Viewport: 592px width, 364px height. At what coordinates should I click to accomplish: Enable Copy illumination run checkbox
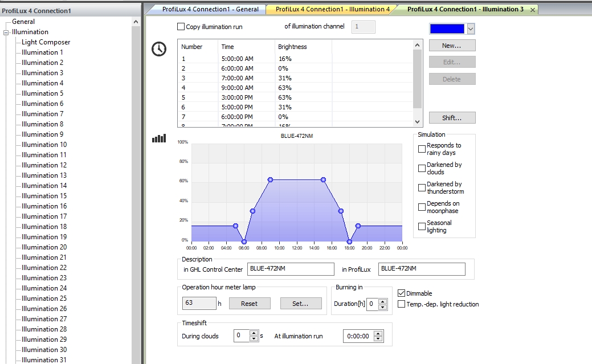pos(181,26)
